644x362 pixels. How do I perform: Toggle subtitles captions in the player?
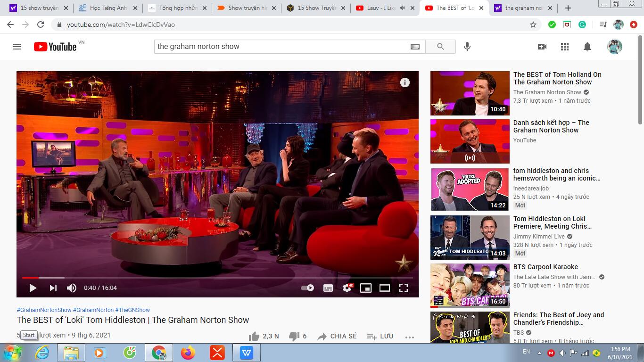point(328,288)
